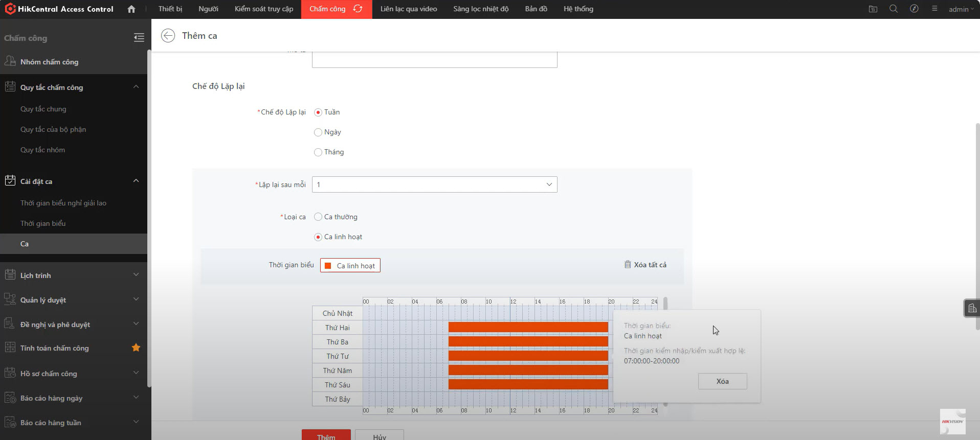
Task: Click the Thứ Tư orange schedule bar
Action: [x=528, y=356]
